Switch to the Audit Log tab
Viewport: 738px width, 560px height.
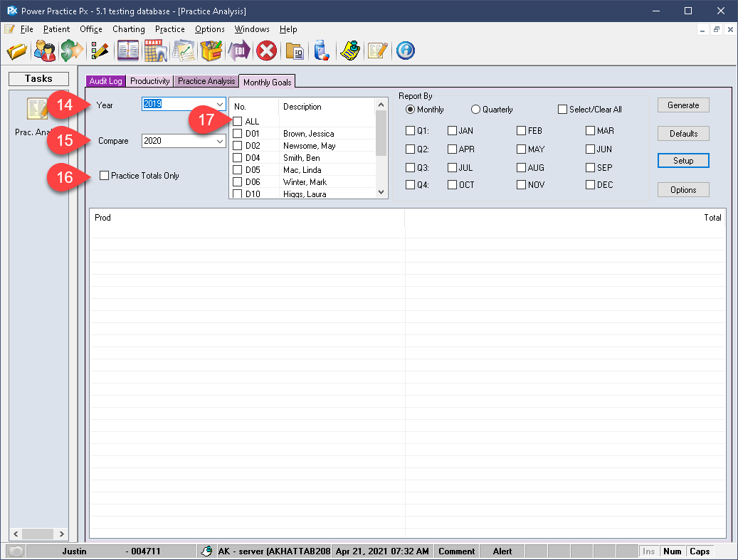coord(105,81)
